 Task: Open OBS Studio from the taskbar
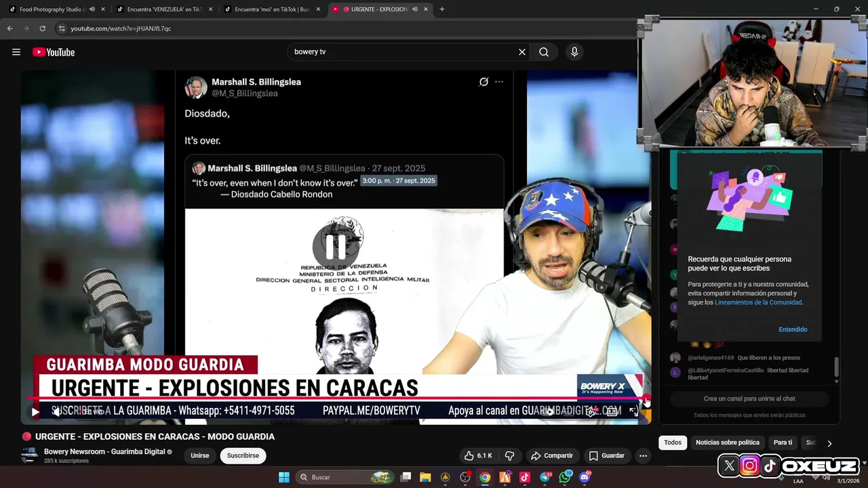pos(465,477)
